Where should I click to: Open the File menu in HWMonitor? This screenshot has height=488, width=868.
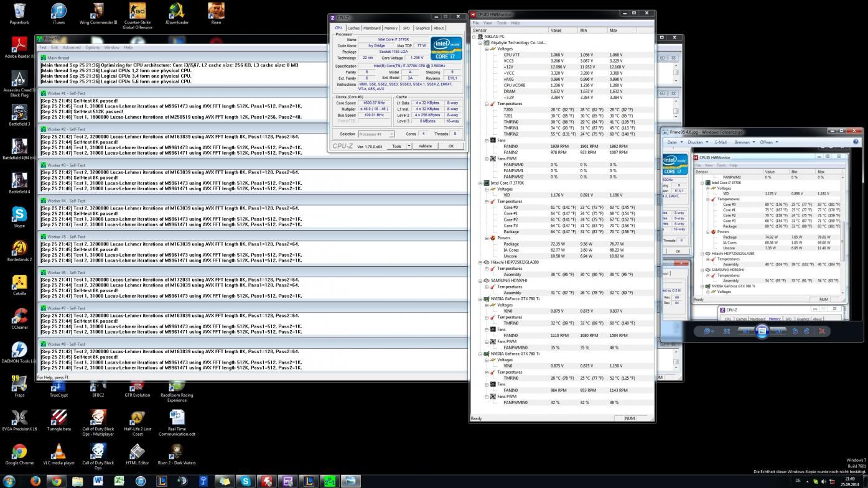476,23
